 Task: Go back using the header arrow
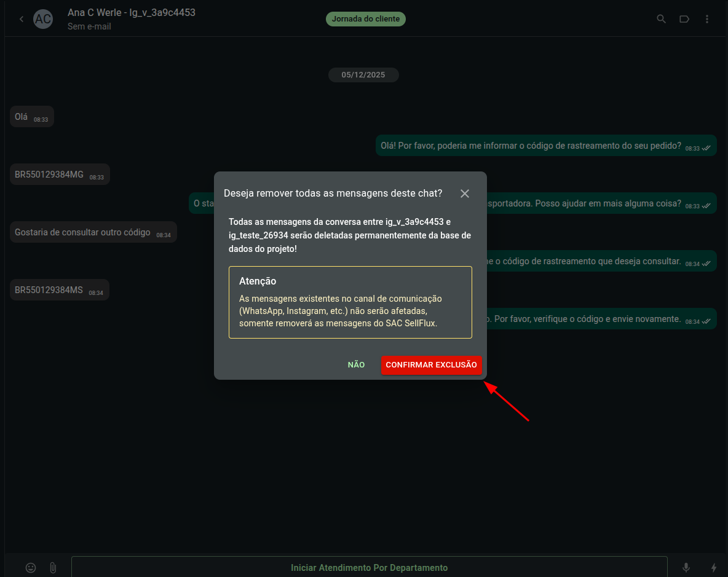(22, 19)
